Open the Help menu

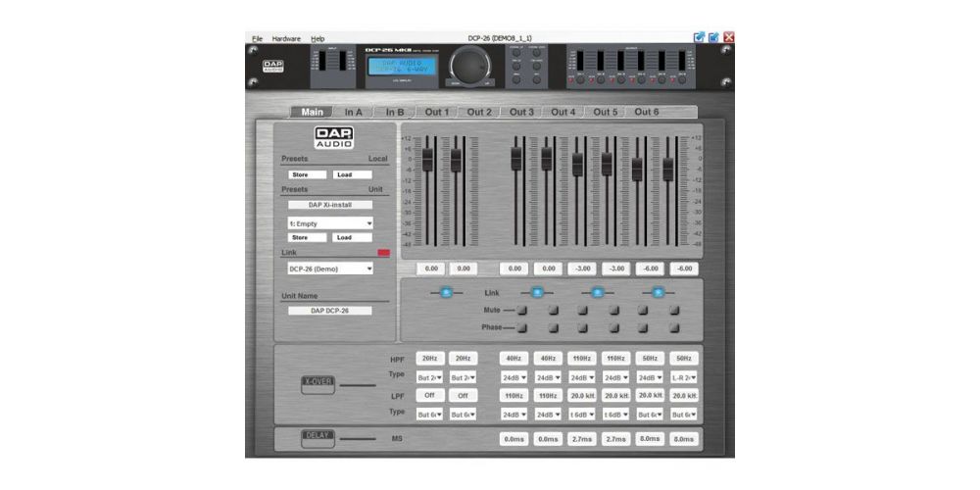[318, 39]
